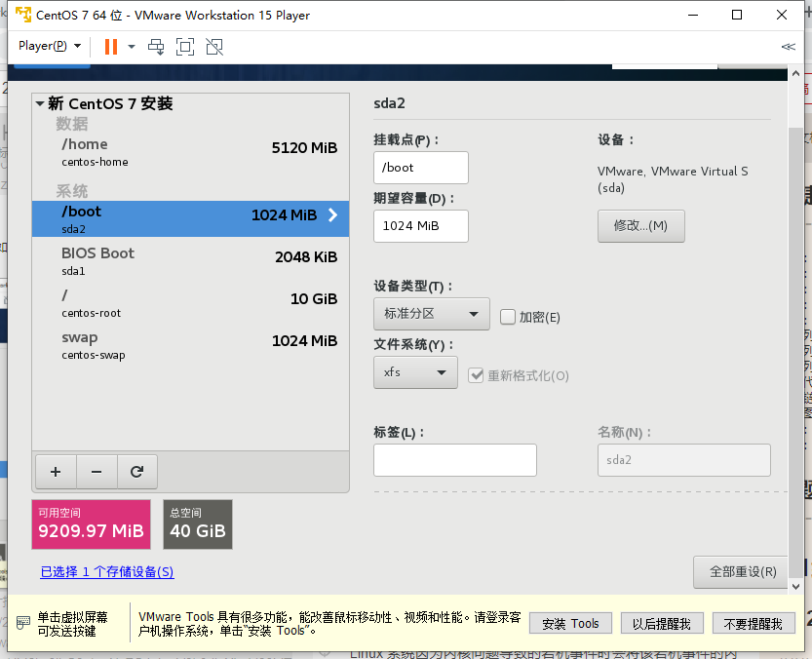Image resolution: width=812 pixels, height=659 pixels.
Task: Enable the Encrypt checkbox
Action: click(x=508, y=317)
